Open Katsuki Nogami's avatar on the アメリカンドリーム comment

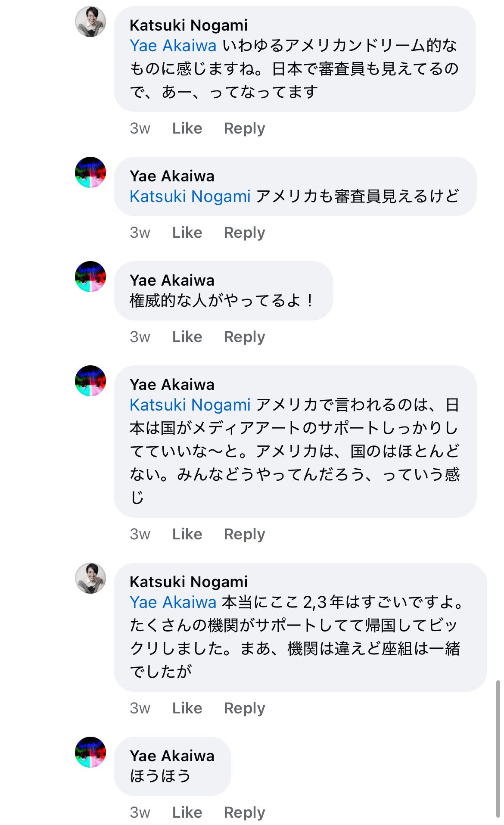coord(90,22)
